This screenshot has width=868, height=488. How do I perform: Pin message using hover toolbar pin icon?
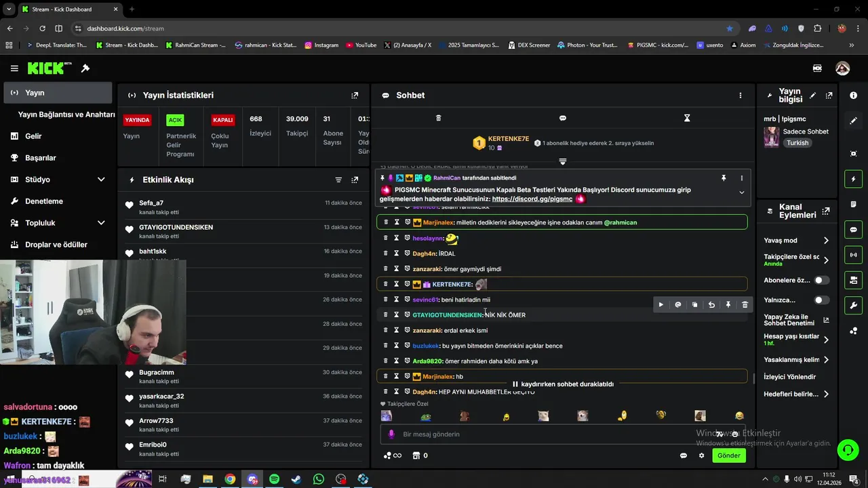728,305
